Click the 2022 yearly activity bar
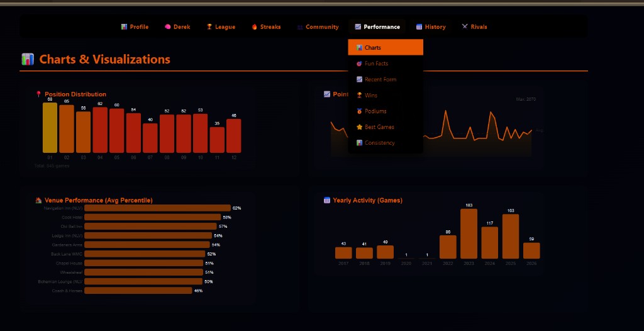The image size is (644, 331). click(x=448, y=247)
